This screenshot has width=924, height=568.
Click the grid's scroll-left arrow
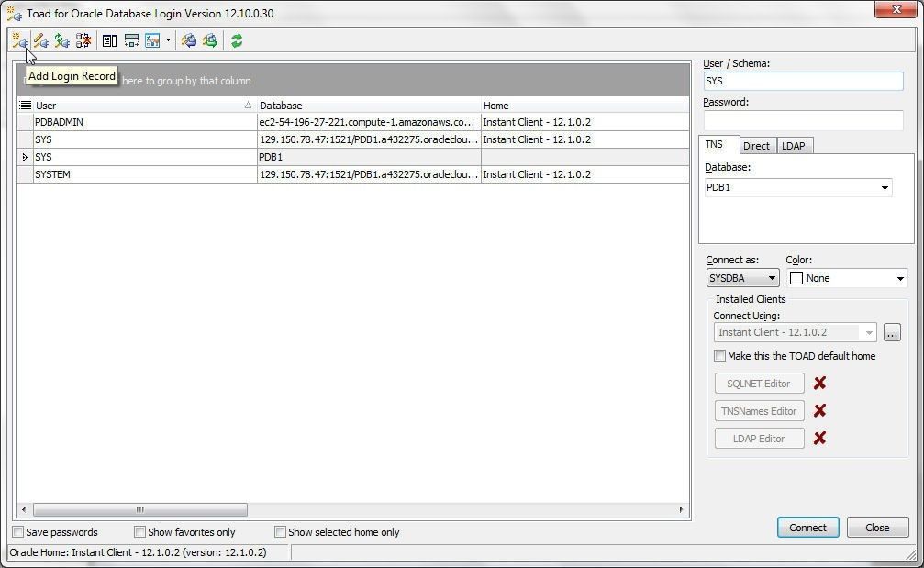pos(24,509)
